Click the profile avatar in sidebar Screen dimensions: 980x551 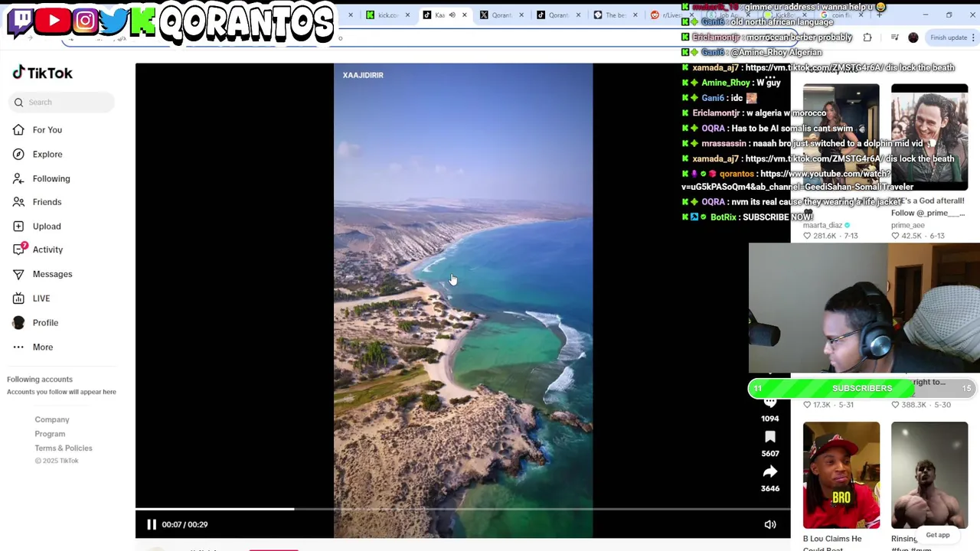[x=18, y=323]
